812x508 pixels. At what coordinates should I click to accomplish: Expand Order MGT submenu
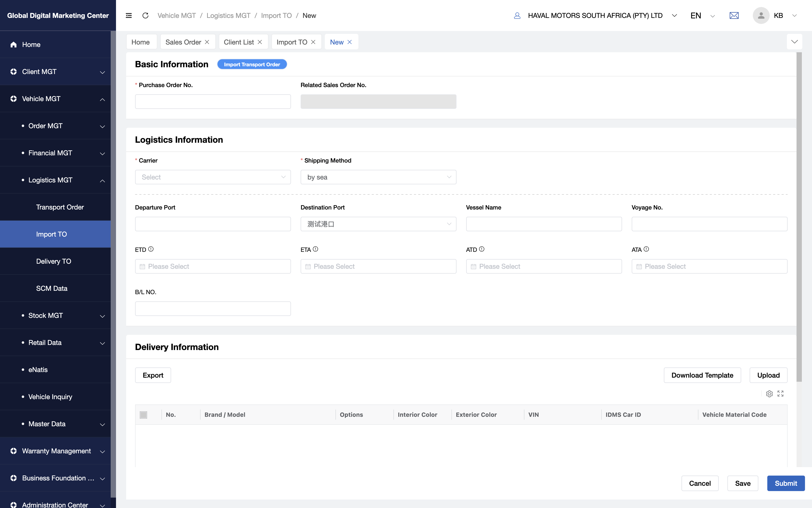102,127
